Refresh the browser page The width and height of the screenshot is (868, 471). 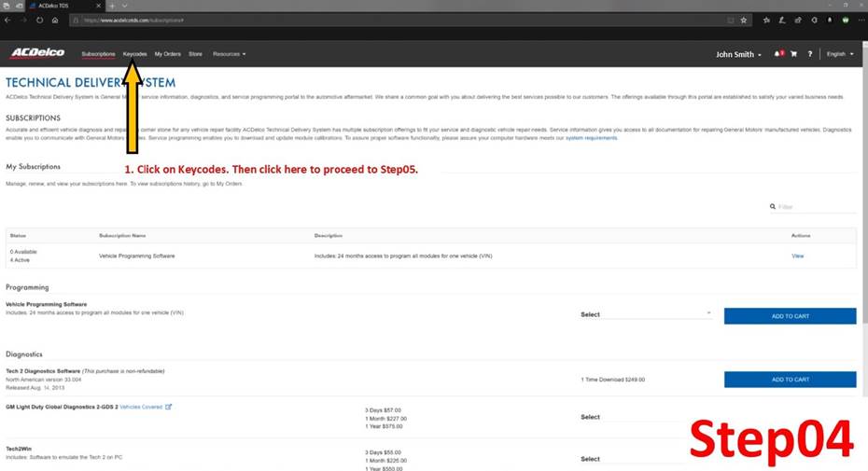40,20
